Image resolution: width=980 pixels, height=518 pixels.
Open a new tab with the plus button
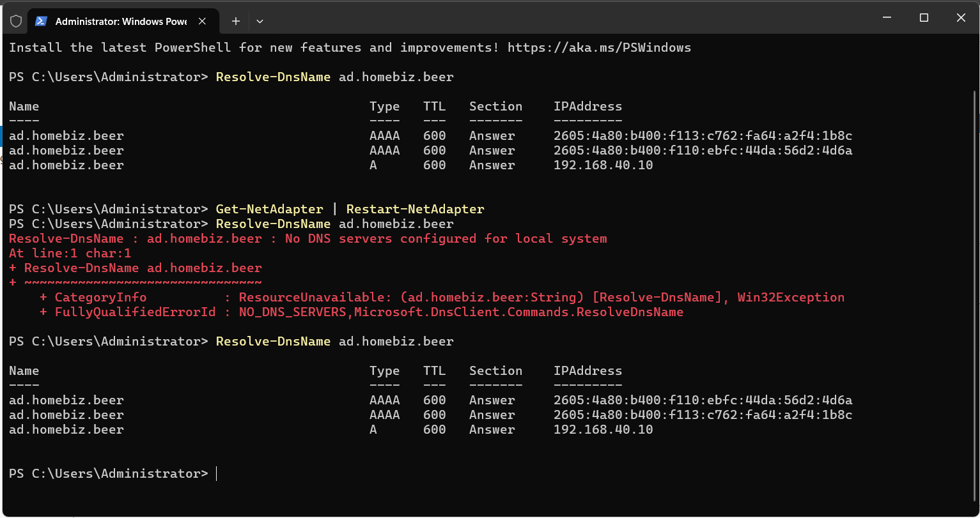pos(235,21)
